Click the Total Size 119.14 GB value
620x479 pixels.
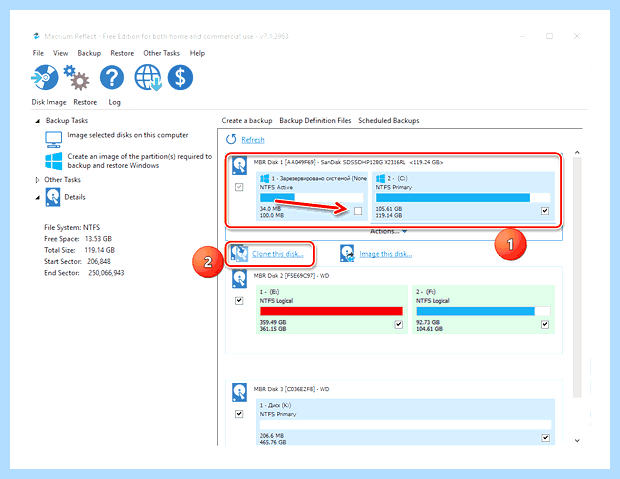pyautogui.click(x=99, y=250)
